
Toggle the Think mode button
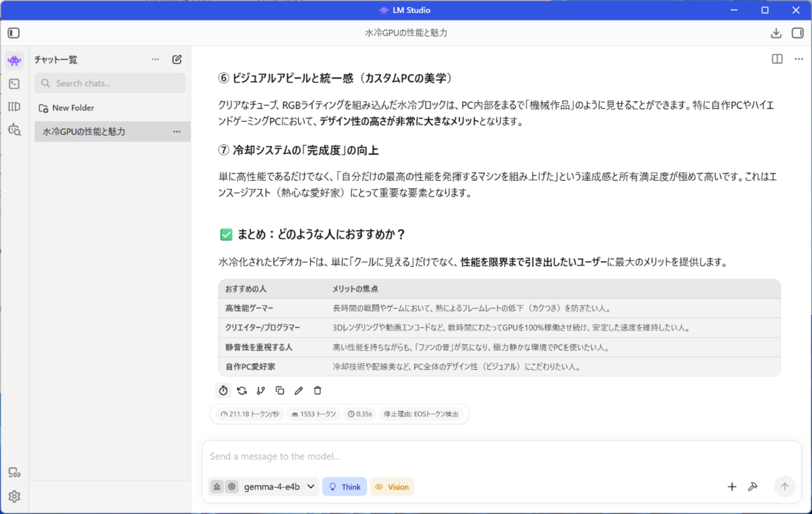344,486
